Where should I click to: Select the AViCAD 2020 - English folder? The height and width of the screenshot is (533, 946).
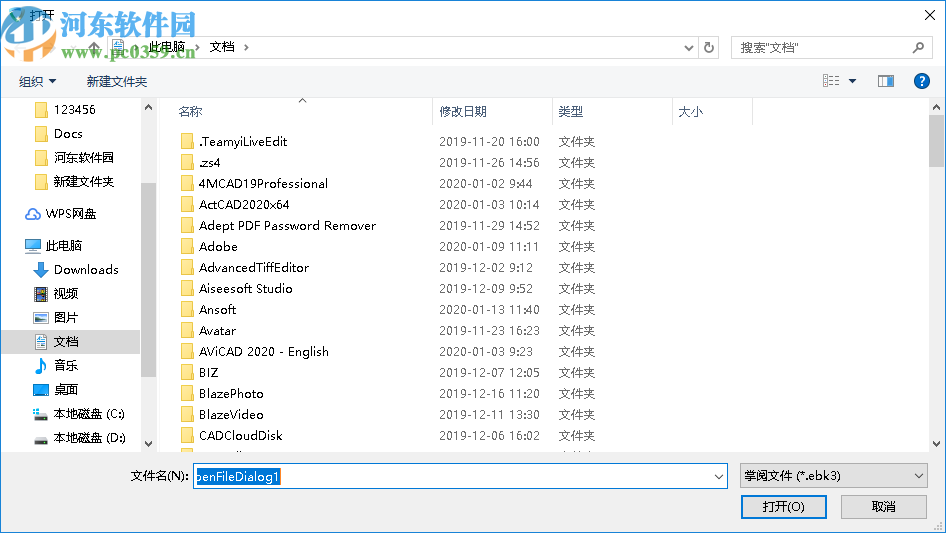264,352
